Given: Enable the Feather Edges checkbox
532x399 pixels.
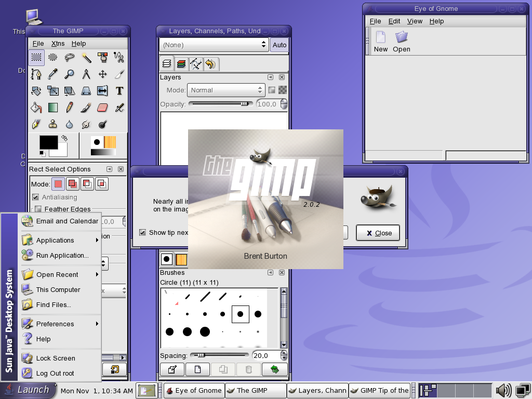Looking at the screenshot, I should 38,209.
